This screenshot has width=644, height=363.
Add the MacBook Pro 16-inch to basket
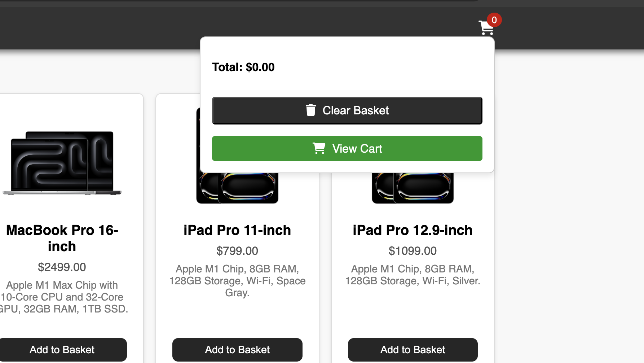[62, 349]
